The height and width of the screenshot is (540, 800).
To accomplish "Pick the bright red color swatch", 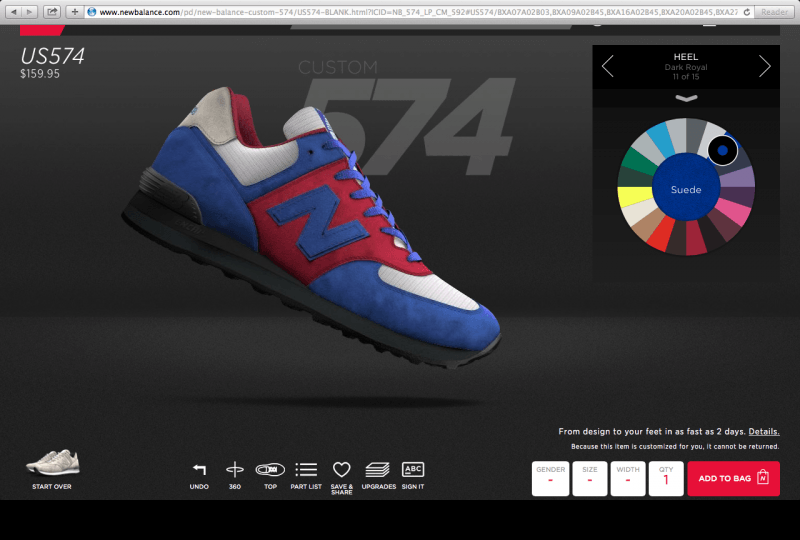I will [x=664, y=235].
